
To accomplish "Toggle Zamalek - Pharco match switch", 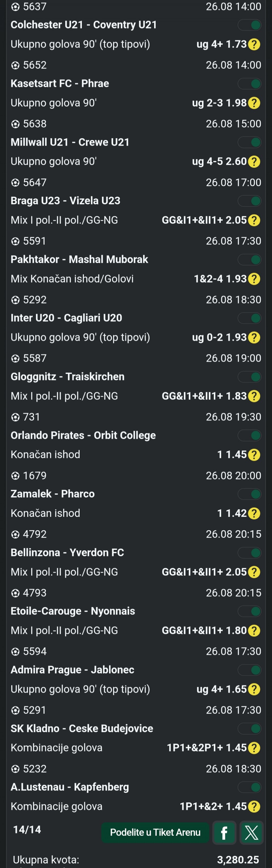I will (249, 494).
